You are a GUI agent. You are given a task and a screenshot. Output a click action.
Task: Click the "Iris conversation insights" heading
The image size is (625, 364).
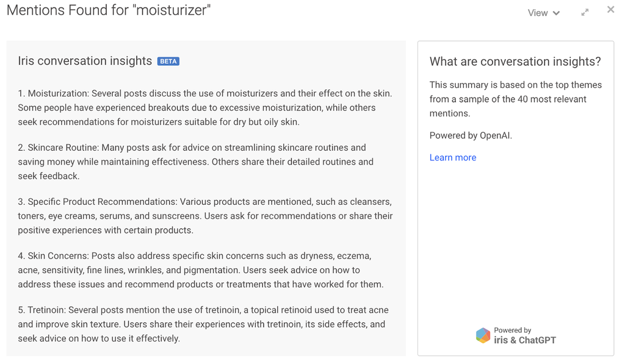click(85, 61)
